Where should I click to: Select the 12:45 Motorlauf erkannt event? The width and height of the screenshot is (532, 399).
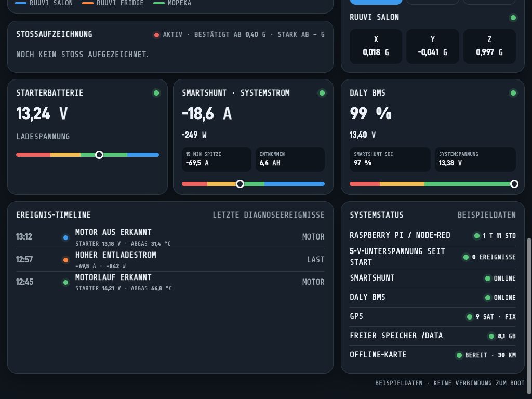170,282
